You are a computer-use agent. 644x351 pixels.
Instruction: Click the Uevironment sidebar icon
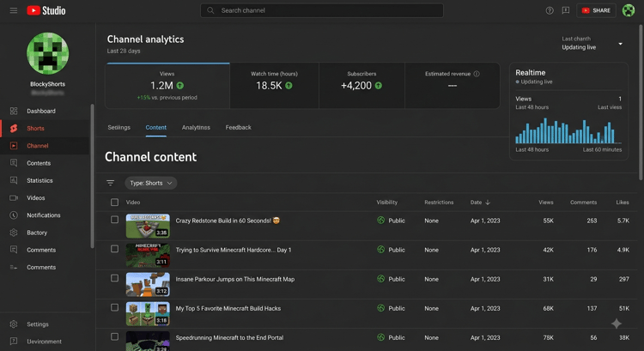pyautogui.click(x=14, y=342)
